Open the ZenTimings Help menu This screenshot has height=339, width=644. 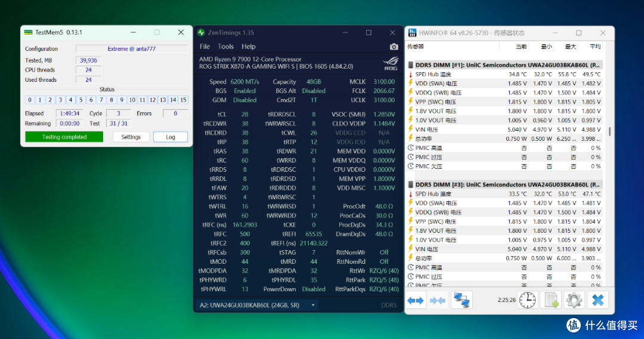(x=249, y=47)
